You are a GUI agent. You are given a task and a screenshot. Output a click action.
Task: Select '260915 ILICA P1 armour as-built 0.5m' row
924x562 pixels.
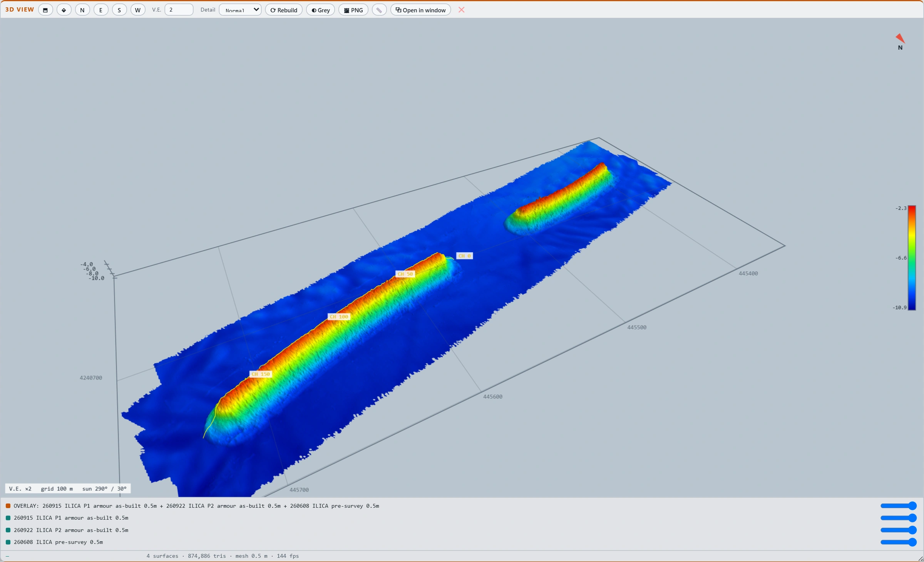coord(71,518)
